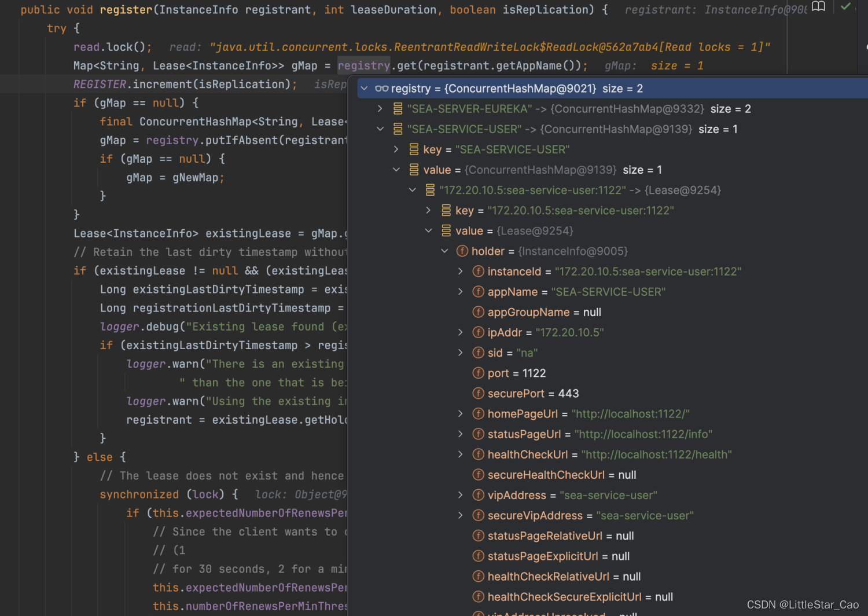This screenshot has height=616, width=868.
Task: Expand the "SEA-SERVER-EUREKA" map entry
Action: pos(380,109)
